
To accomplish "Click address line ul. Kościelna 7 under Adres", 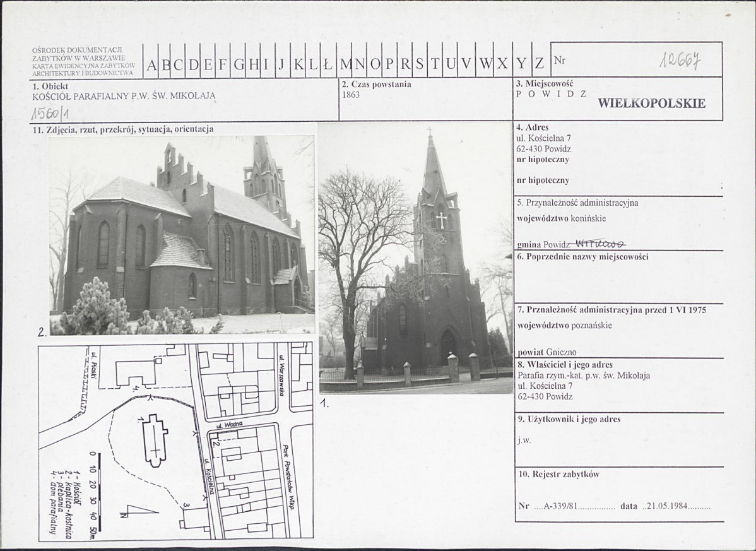I will [x=543, y=138].
